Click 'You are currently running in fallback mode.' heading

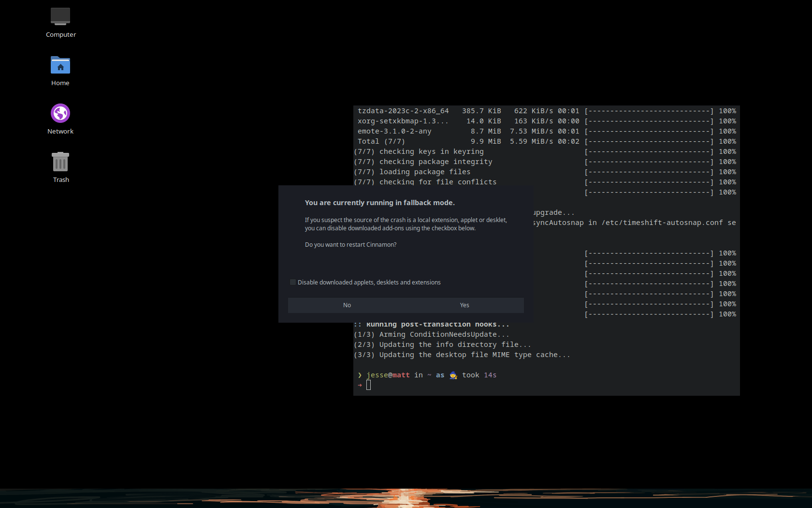[x=380, y=203]
